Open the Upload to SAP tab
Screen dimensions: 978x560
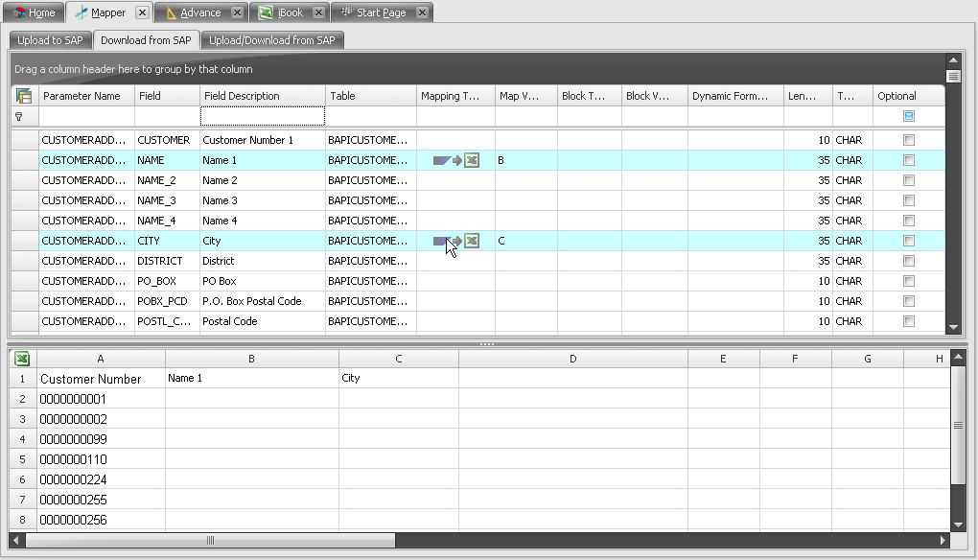[51, 40]
